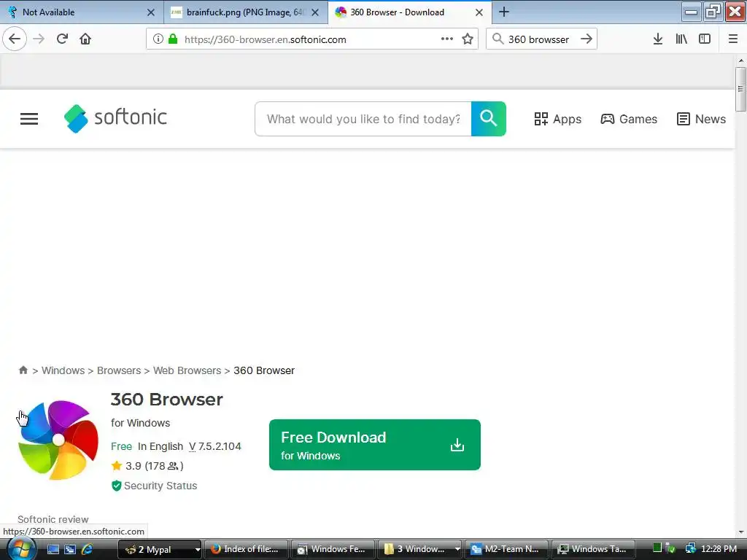Image resolution: width=747 pixels, height=560 pixels.
Task: Focus the Softonic search field
Action: click(x=363, y=119)
